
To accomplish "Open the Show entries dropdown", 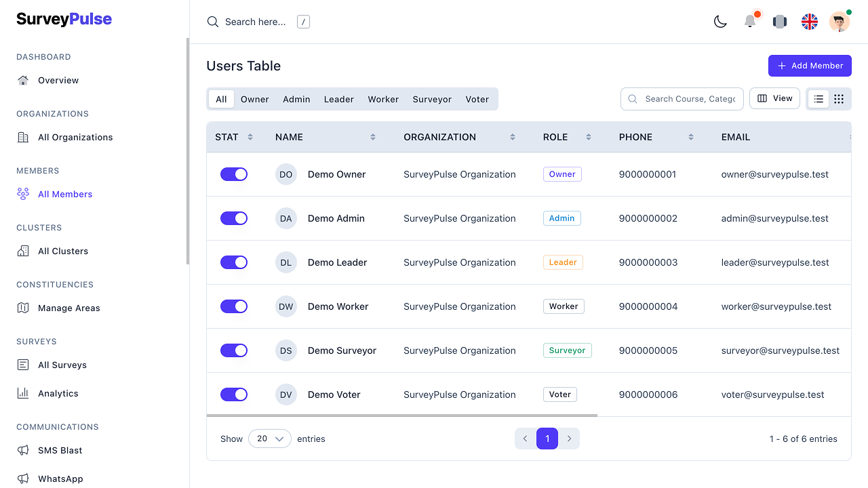I will (270, 439).
